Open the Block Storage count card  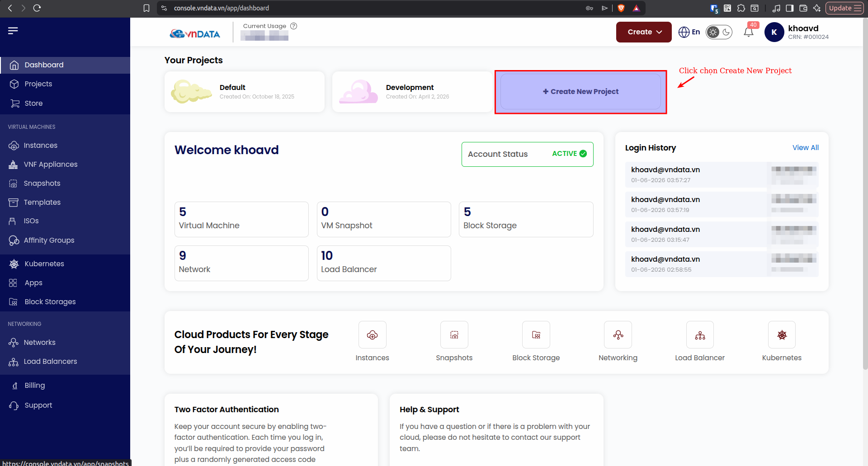tap(526, 219)
